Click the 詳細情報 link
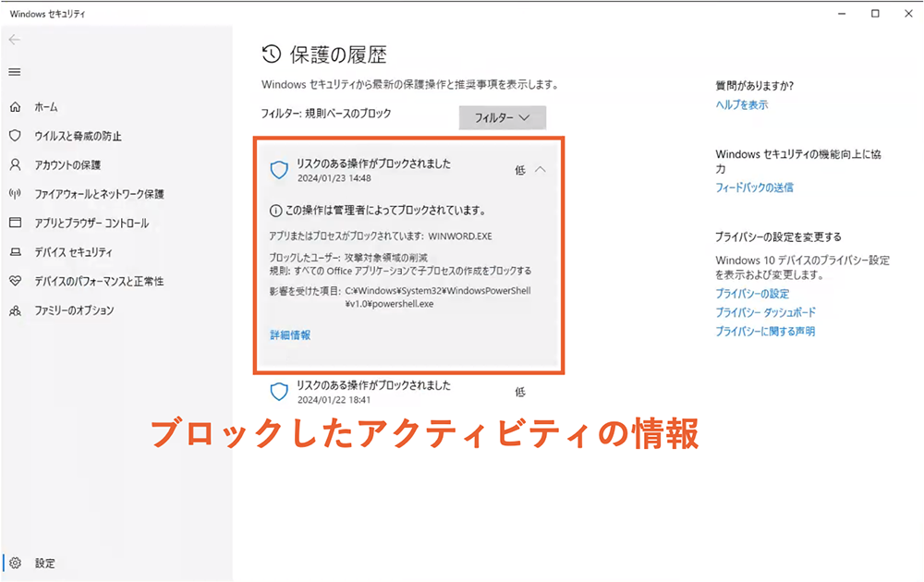This screenshot has width=924, height=582. point(290,334)
